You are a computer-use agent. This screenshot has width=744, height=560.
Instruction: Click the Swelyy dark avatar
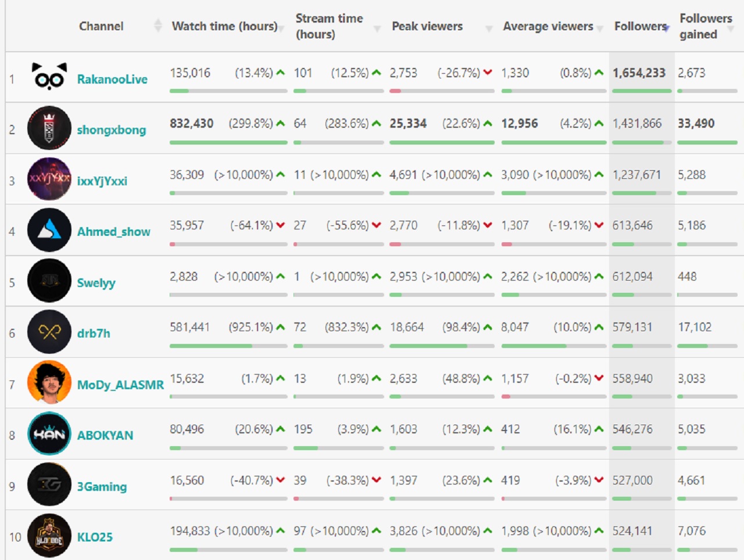(49, 281)
